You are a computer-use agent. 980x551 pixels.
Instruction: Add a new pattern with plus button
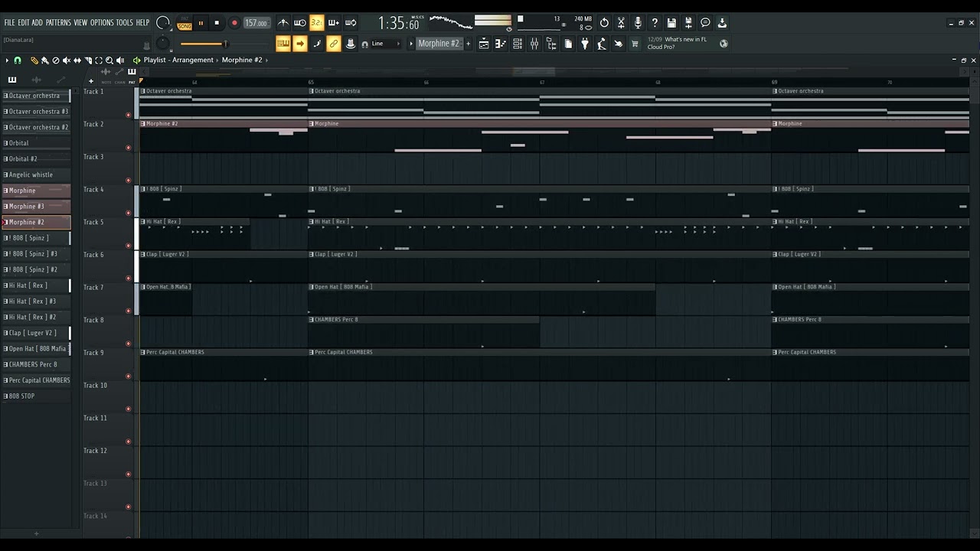(469, 44)
